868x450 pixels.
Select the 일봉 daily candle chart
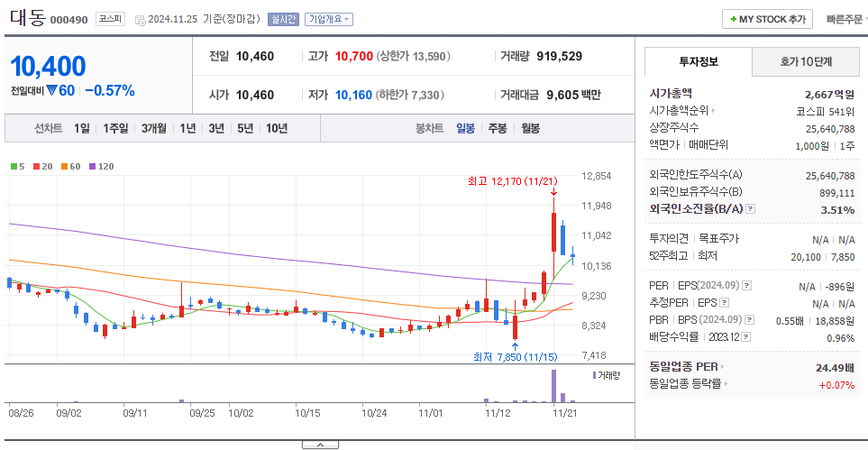pyautogui.click(x=465, y=129)
